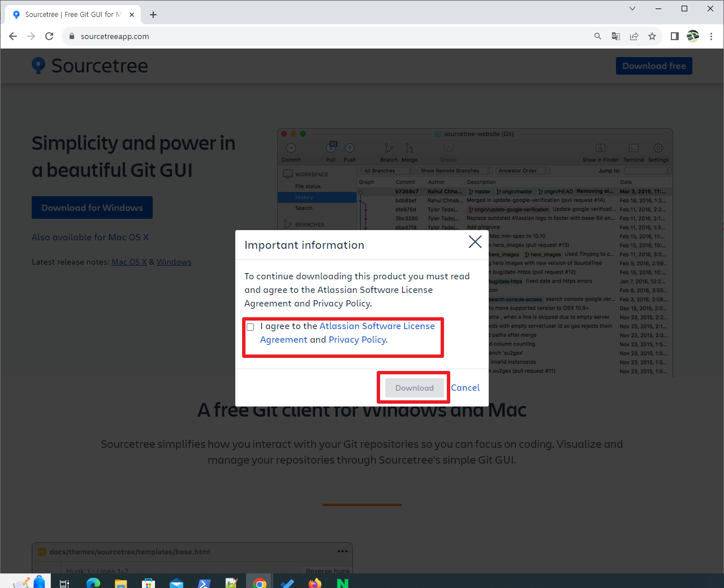724x588 pixels.
Task: Cancel the Important information dialog
Action: tap(465, 388)
